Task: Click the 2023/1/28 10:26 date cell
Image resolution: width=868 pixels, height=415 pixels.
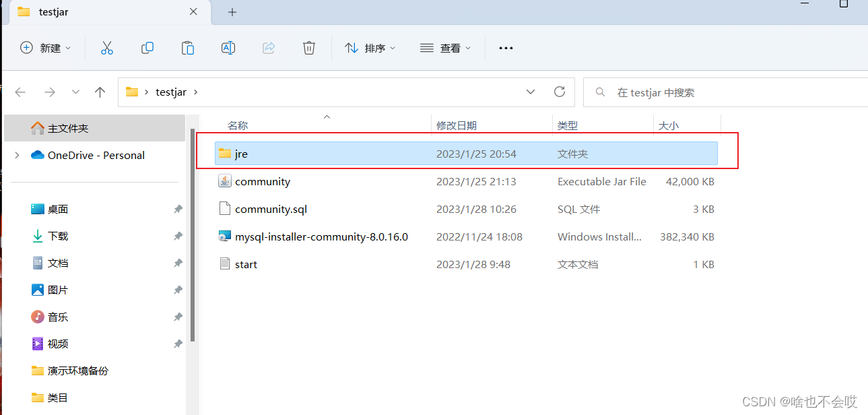Action: pos(476,209)
